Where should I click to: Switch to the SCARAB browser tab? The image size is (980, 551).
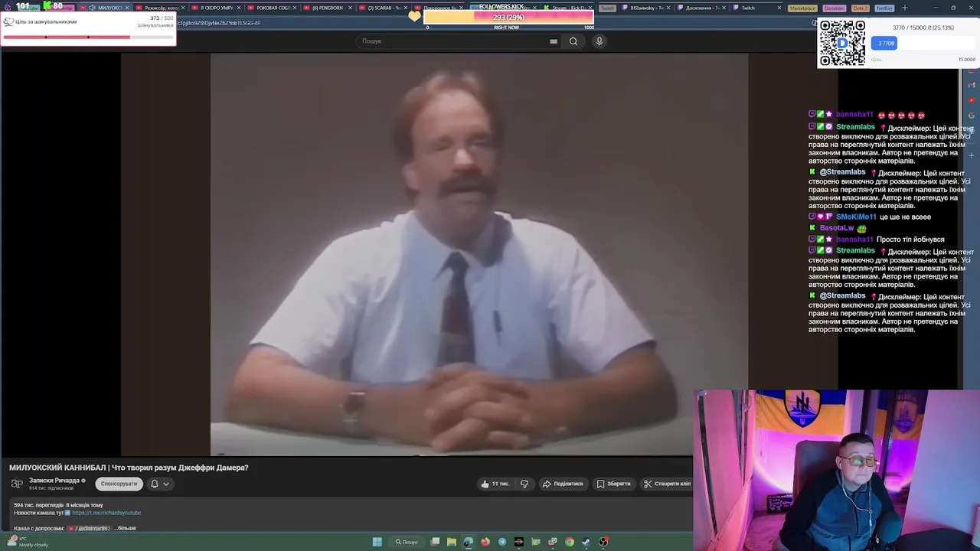[x=383, y=8]
